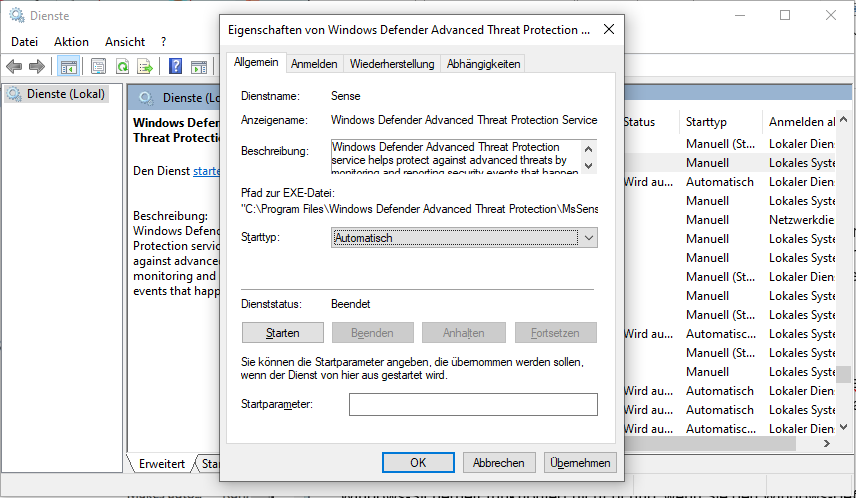This screenshot has width=856, height=498.
Task: Maximize the Dienste window
Action: tap(785, 15)
